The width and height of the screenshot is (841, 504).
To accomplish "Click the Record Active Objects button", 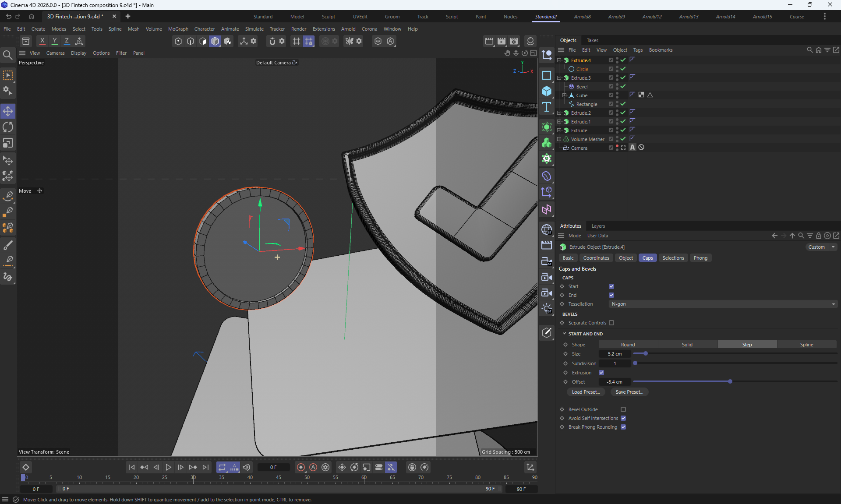I will point(300,467).
